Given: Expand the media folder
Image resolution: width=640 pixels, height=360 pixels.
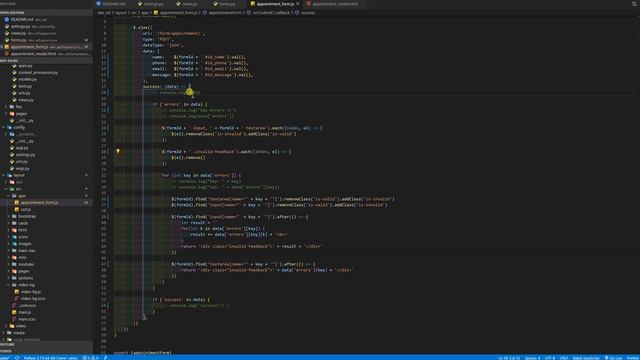Looking at the screenshot, I should [19, 333].
